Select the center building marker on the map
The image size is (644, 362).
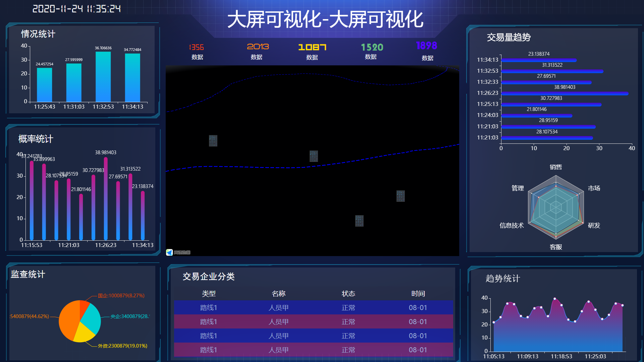coord(314,156)
